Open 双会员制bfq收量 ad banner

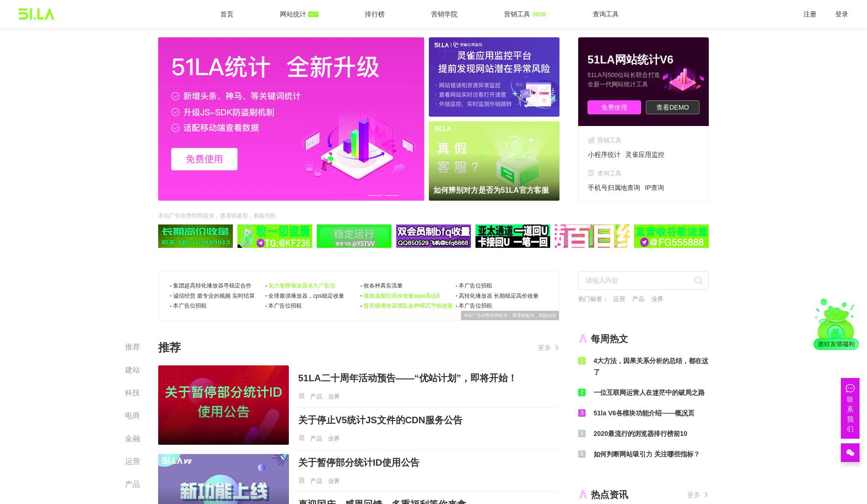click(x=433, y=236)
